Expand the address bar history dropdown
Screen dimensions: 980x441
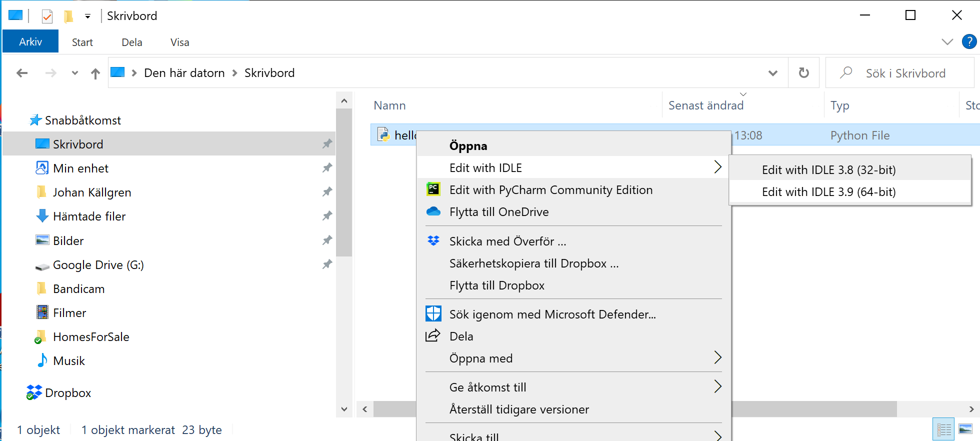(x=772, y=73)
